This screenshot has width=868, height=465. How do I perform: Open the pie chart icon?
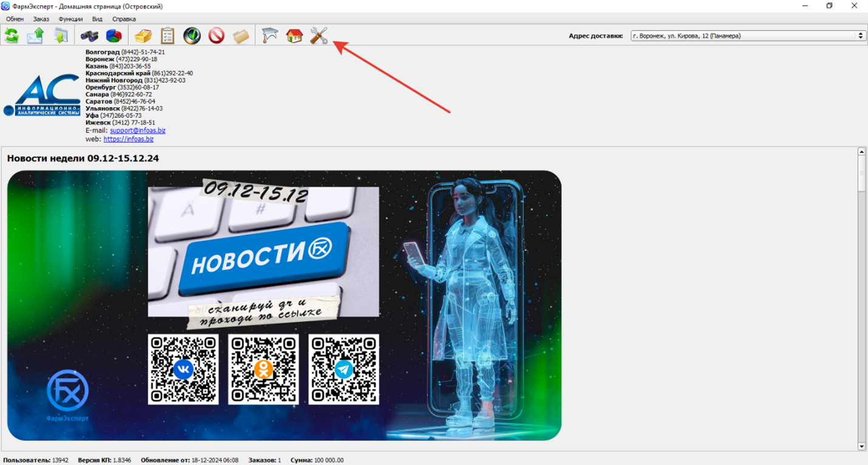tap(114, 36)
